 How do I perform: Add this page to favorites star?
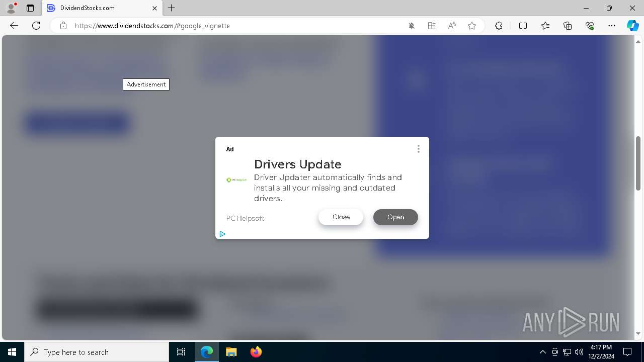click(x=472, y=26)
